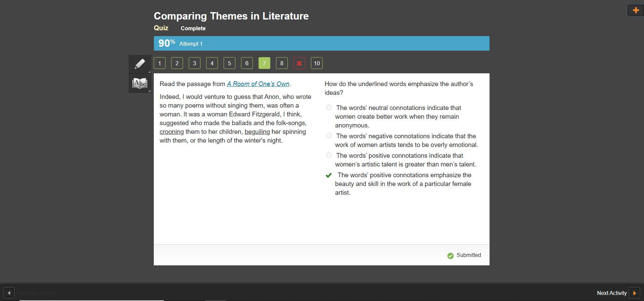Click the Next Activity arrow icon
Screen dimensions: 644x301
[x=634, y=293]
